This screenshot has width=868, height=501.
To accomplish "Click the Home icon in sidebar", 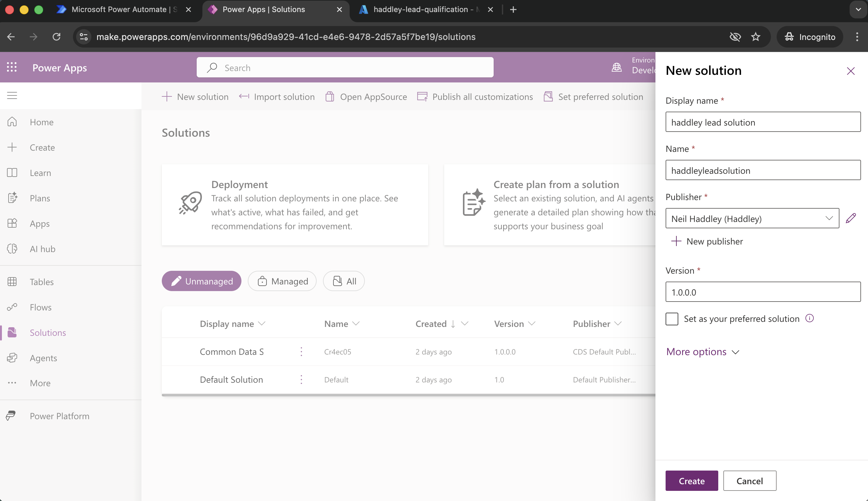I will tap(12, 122).
